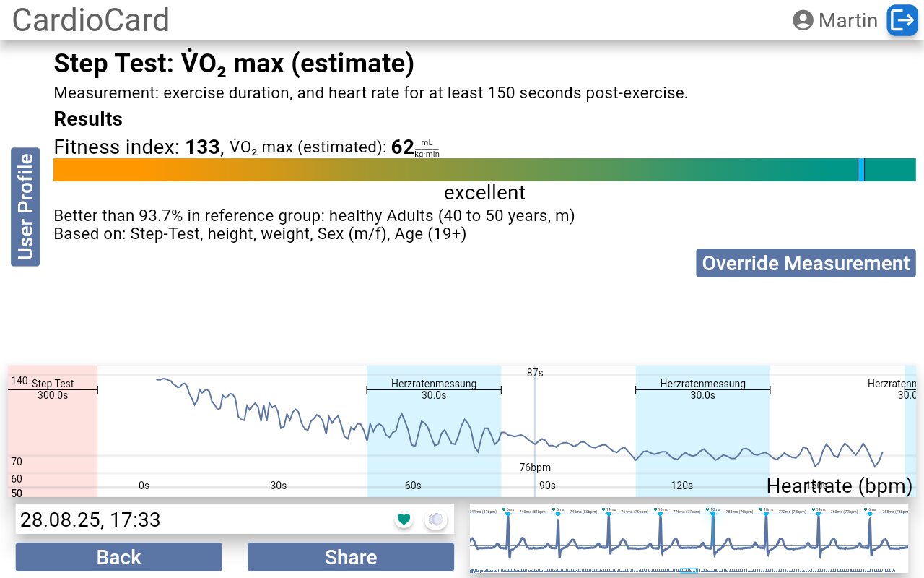Click the blue marker on the fitness bar

[861, 170]
